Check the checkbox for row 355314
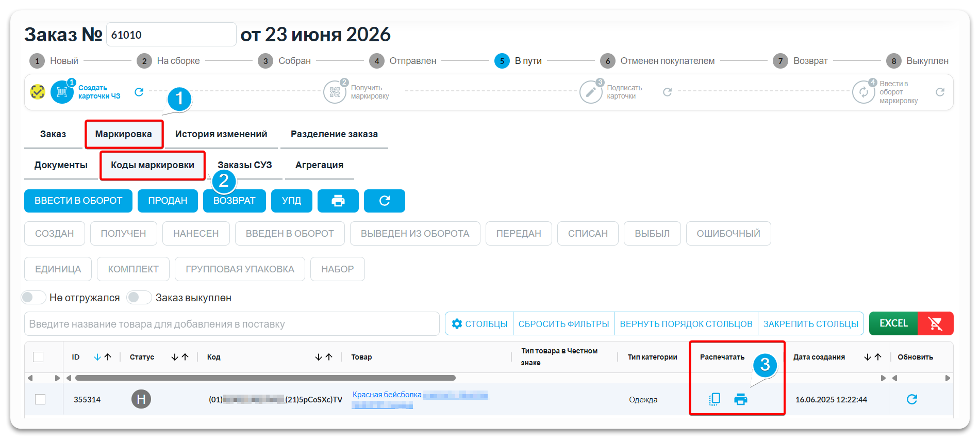Image resolution: width=980 pixels, height=439 pixels. pos(40,399)
